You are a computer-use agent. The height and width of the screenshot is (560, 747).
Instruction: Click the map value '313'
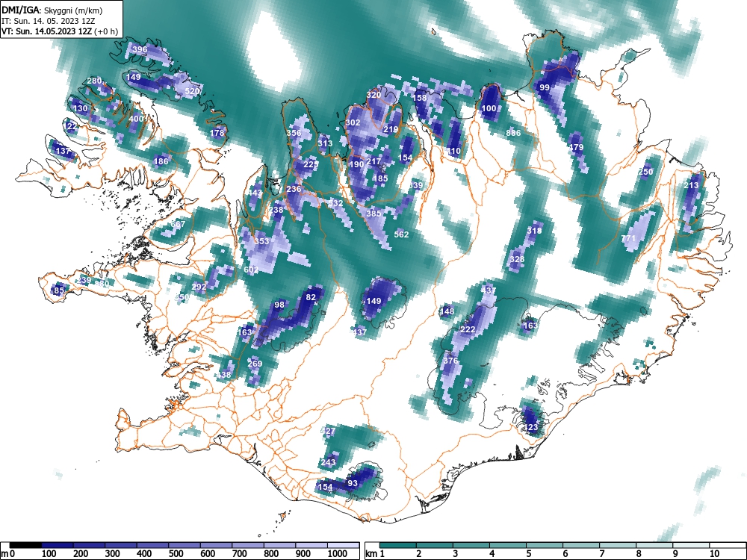coord(325,143)
